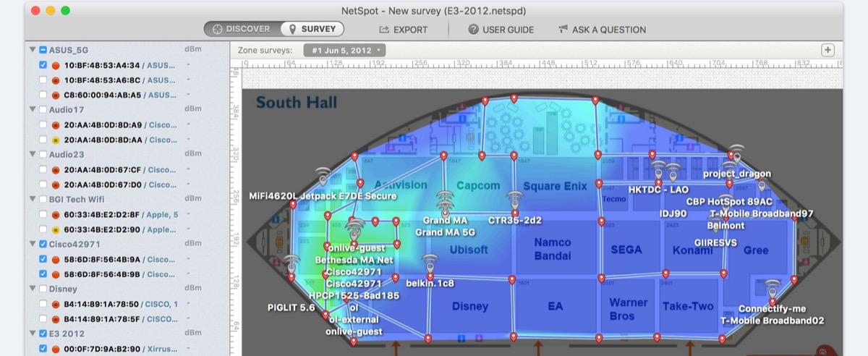
Task: Click the Export button
Action: point(403,30)
